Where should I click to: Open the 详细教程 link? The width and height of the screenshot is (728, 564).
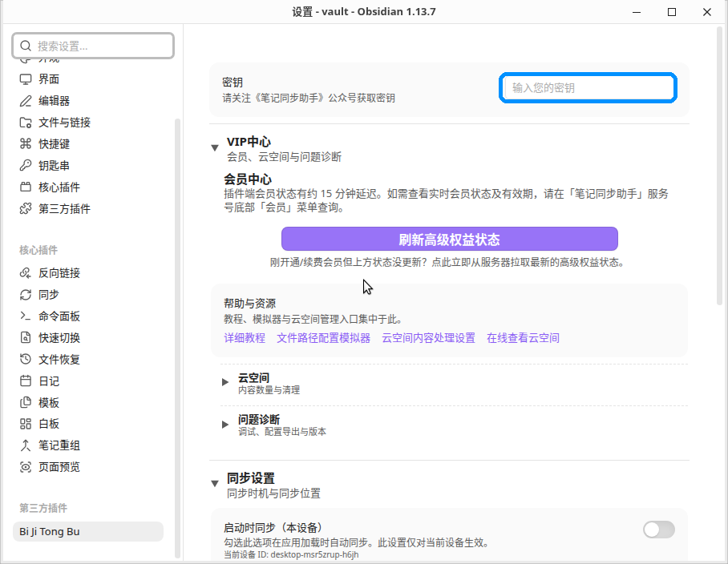(245, 338)
